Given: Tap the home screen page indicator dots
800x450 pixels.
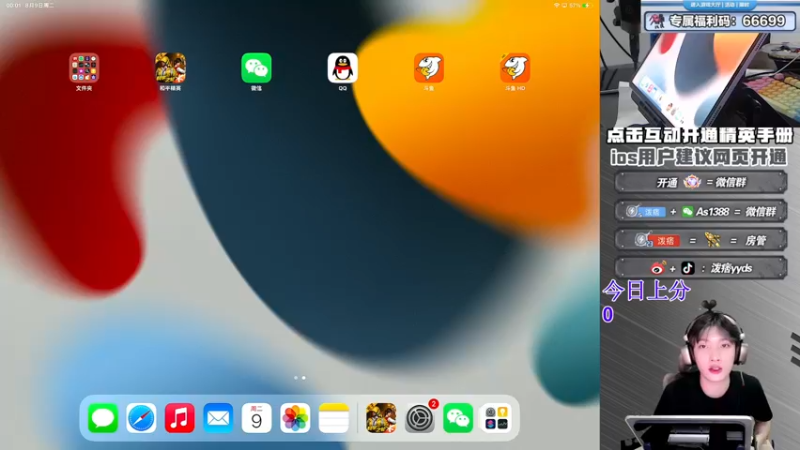Looking at the screenshot, I should point(299,378).
